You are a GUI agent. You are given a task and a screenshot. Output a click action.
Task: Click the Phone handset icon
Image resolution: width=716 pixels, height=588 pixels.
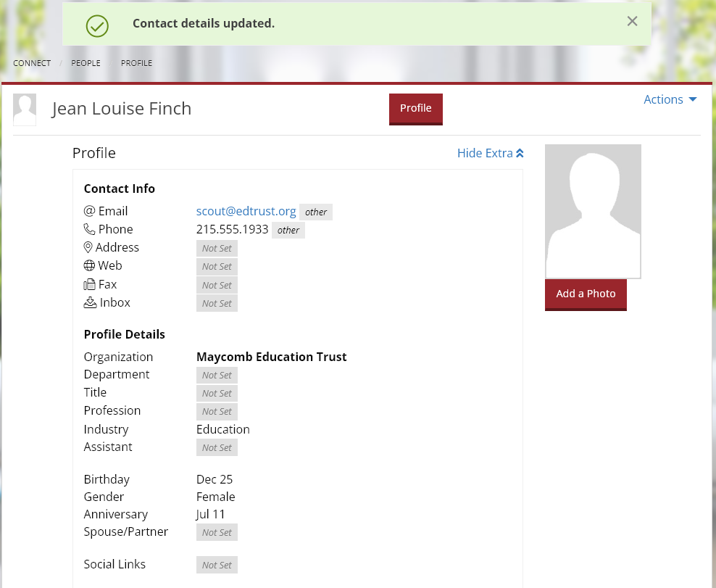(x=89, y=229)
